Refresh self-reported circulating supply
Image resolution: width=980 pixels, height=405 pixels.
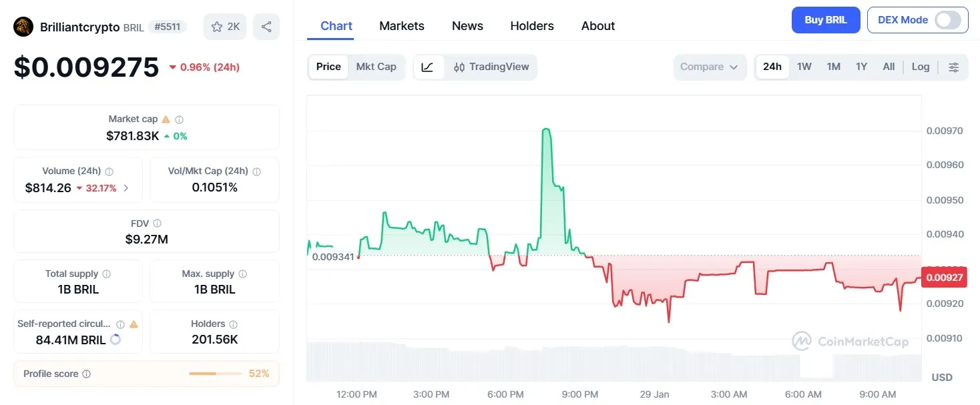(115, 340)
